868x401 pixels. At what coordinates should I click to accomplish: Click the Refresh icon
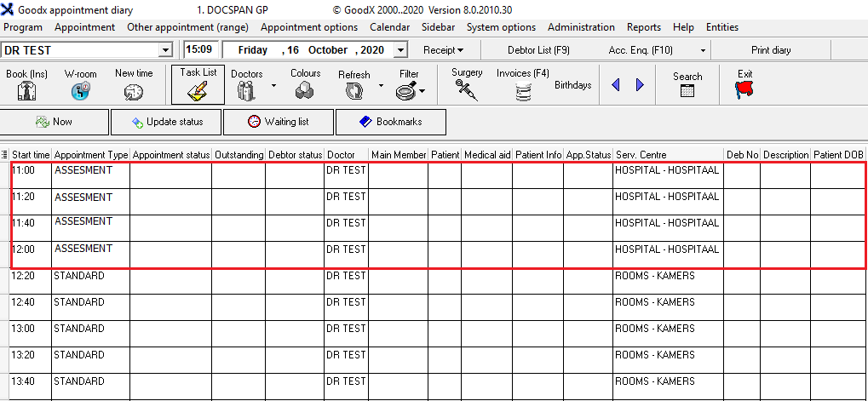(x=354, y=91)
